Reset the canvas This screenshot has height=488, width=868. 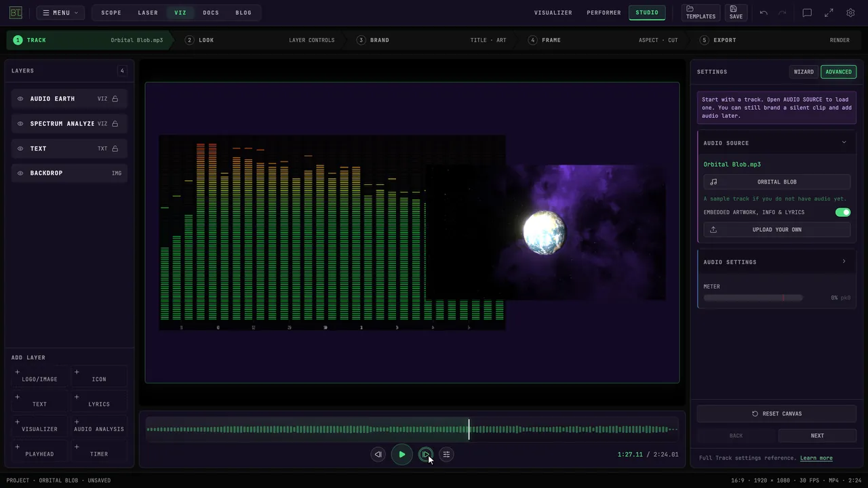tap(776, 413)
